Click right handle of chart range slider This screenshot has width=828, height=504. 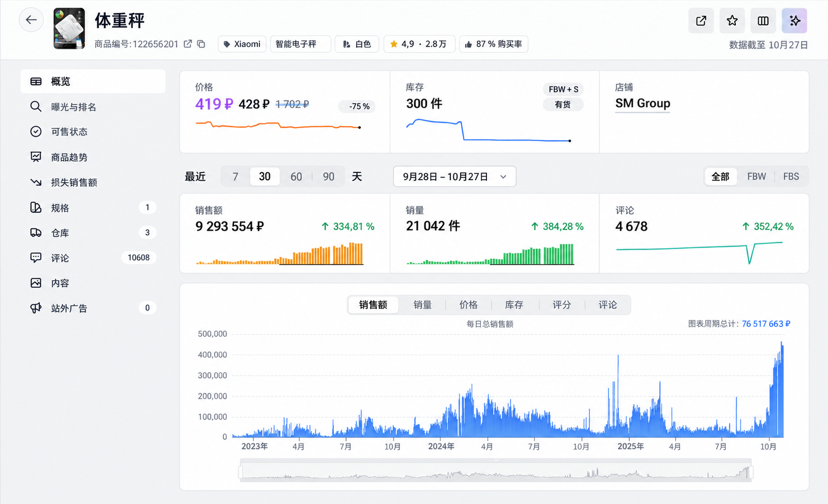(751, 472)
